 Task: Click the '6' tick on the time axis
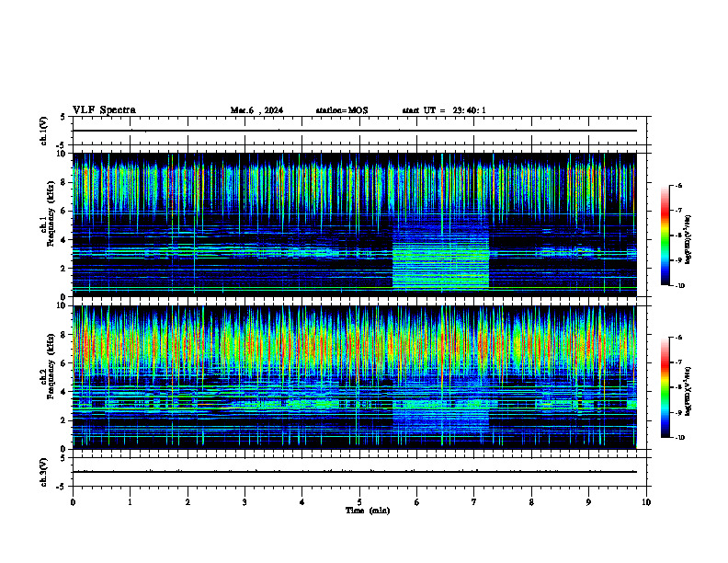tap(416, 502)
